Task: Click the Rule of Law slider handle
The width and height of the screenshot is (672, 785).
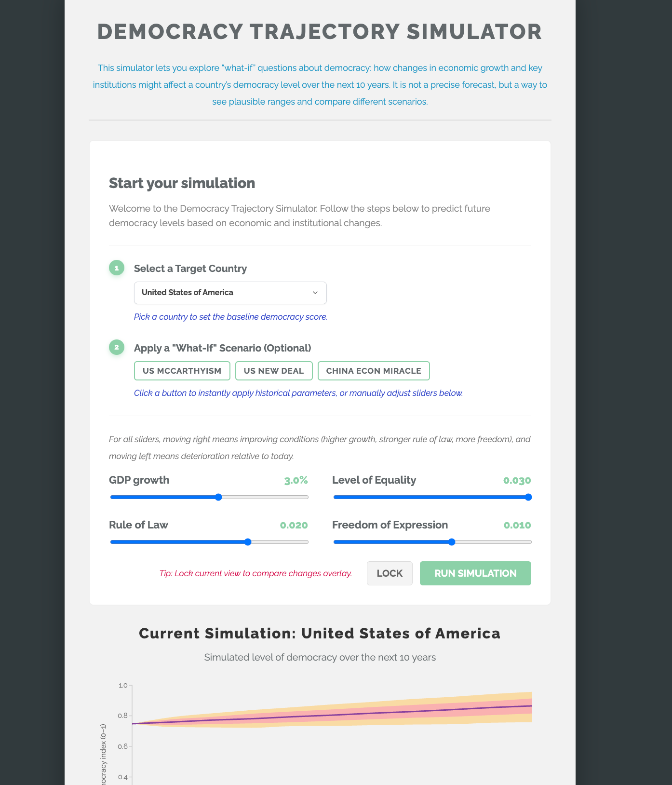Action: pos(248,542)
